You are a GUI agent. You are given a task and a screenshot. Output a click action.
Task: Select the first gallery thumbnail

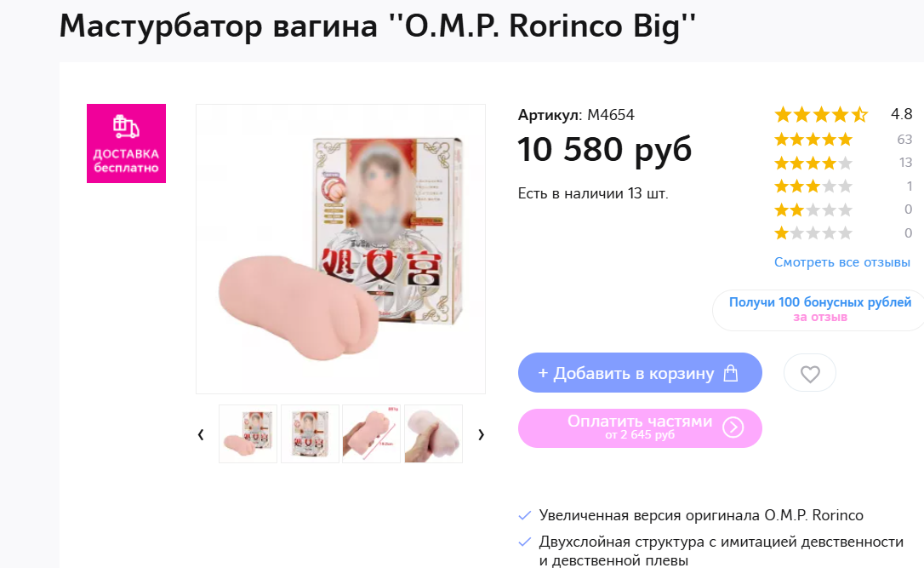pyautogui.click(x=248, y=433)
